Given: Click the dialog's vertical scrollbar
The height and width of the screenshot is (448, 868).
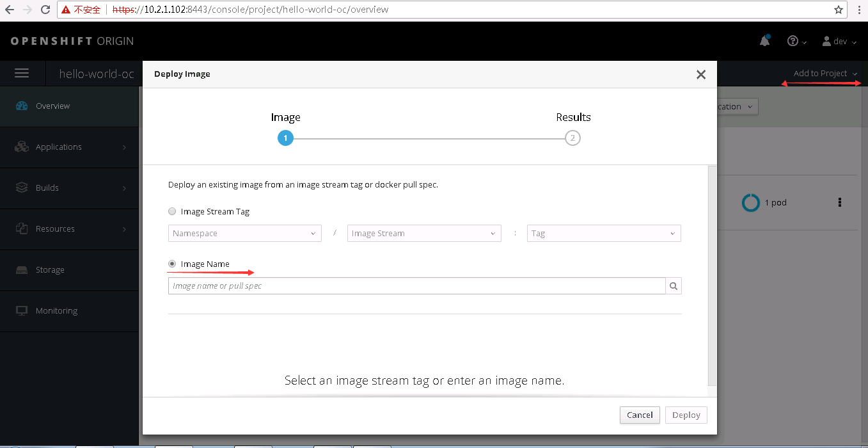Looking at the screenshot, I should pos(712,275).
